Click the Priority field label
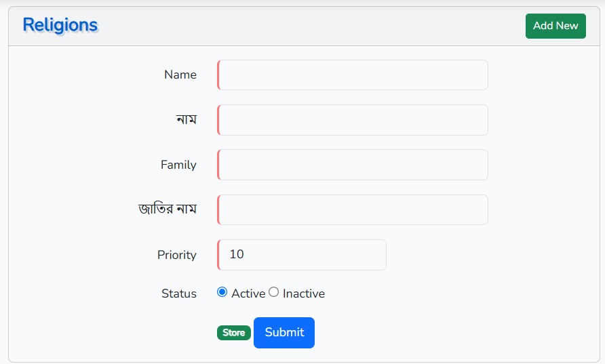Screen dimensions: 605x364 [176, 255]
